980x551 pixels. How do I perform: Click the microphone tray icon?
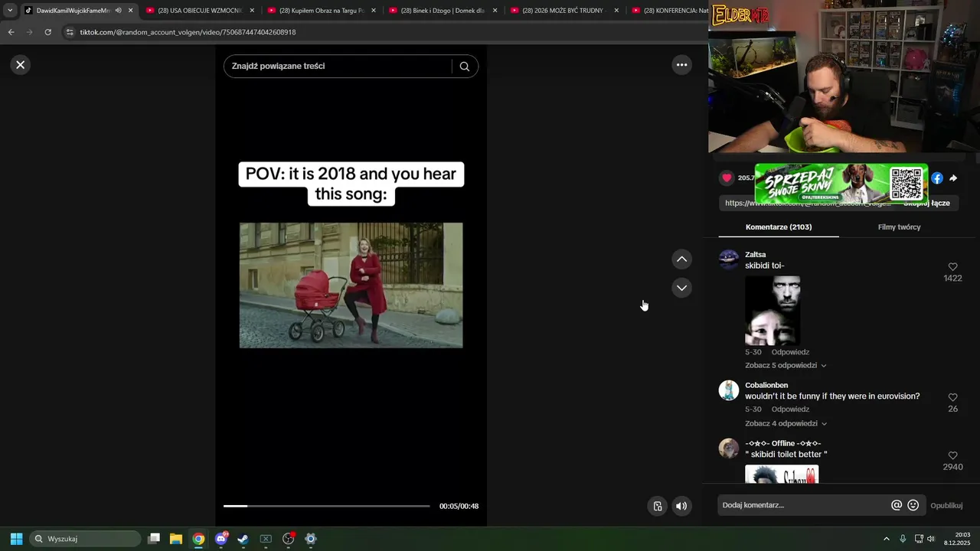[x=903, y=539]
